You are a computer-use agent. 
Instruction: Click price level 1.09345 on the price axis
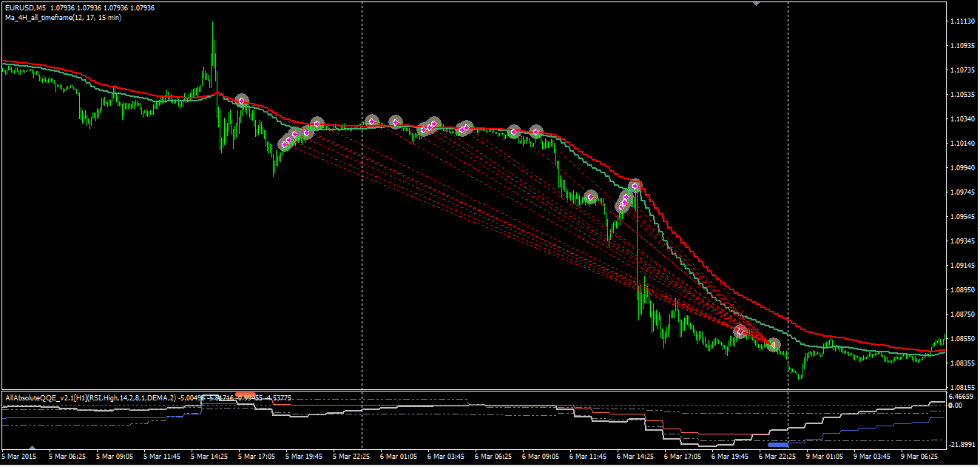(961, 241)
